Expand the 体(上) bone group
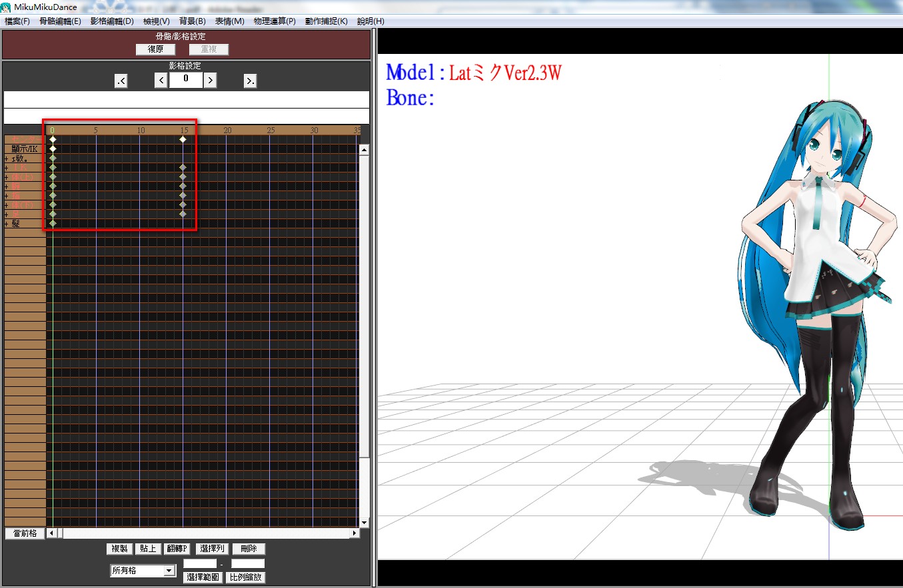Screen dimensions: 903x588 click(7, 177)
